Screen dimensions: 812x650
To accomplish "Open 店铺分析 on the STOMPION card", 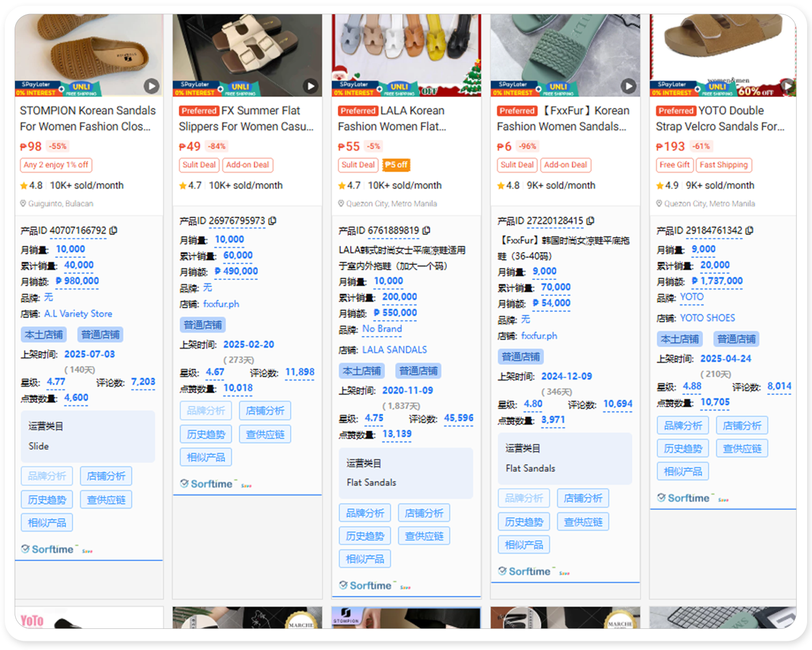I will (x=106, y=476).
